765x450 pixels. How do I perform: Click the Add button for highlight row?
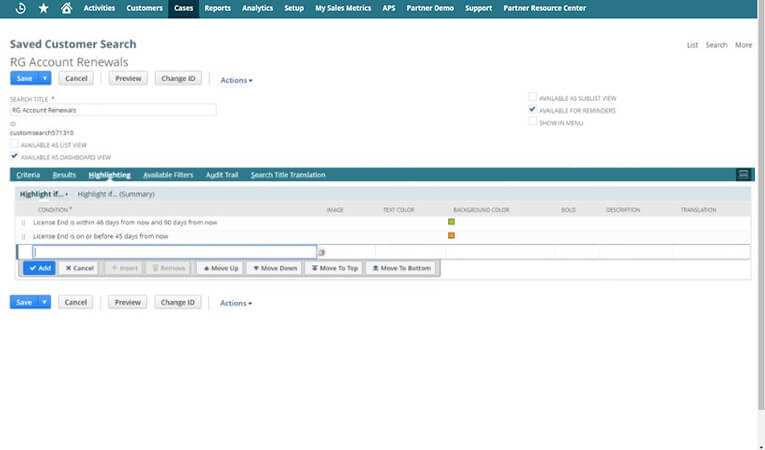[x=40, y=268]
